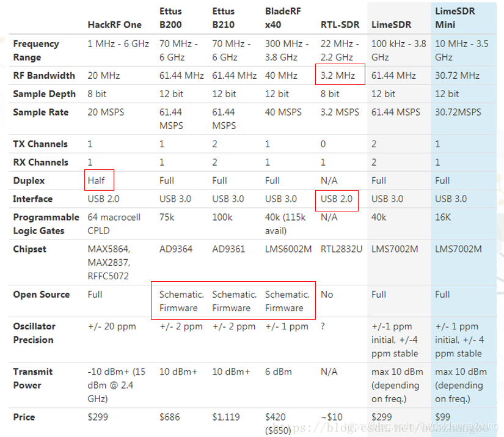Viewport: 504px width, 437px height.
Task: Select the '+/- 20 ppm' oscillator cell
Action: coord(112,326)
